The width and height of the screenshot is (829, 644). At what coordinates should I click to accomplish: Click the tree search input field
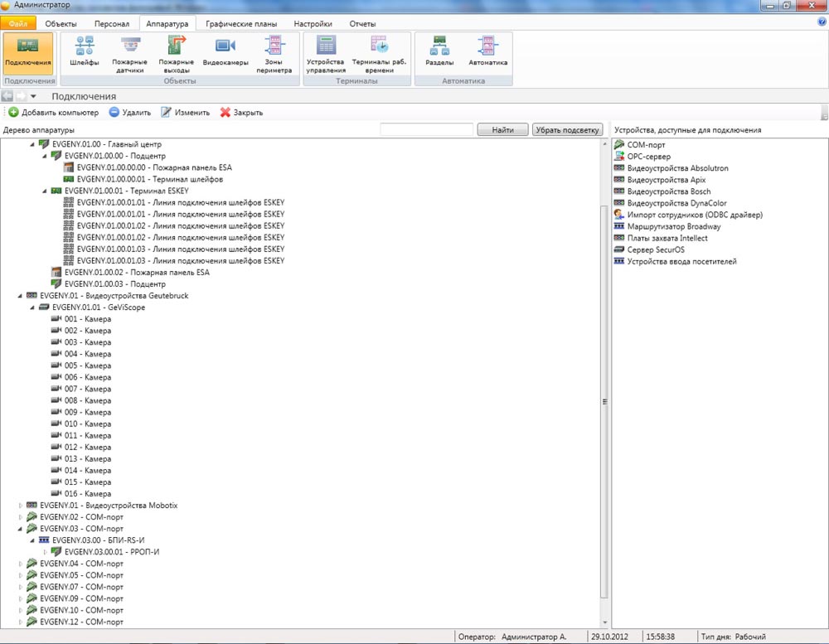tap(426, 130)
